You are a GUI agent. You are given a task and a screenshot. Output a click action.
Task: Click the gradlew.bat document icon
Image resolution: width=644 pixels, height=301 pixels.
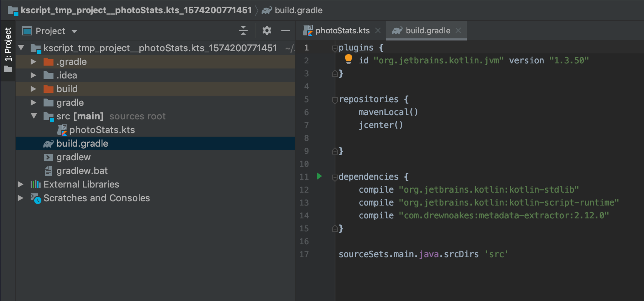tap(48, 171)
